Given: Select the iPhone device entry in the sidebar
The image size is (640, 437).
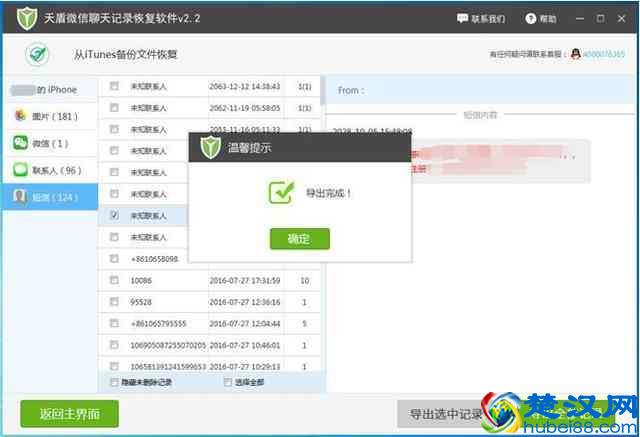Looking at the screenshot, I should pyautogui.click(x=50, y=90).
